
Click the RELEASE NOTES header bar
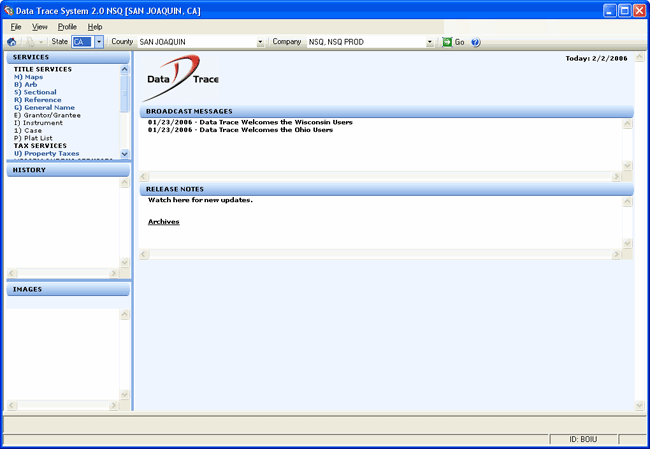click(x=386, y=189)
